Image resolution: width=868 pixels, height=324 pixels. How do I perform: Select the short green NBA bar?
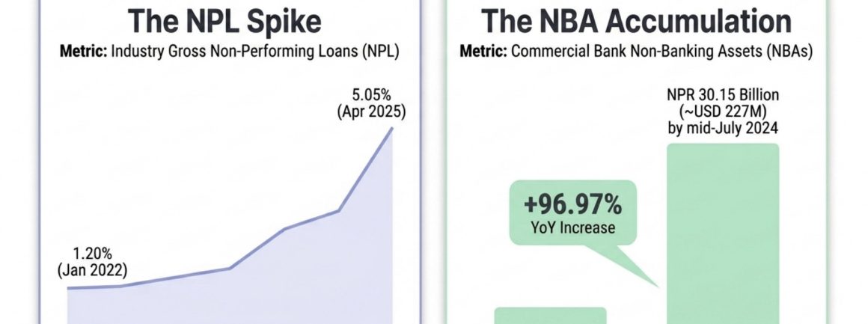click(550, 315)
